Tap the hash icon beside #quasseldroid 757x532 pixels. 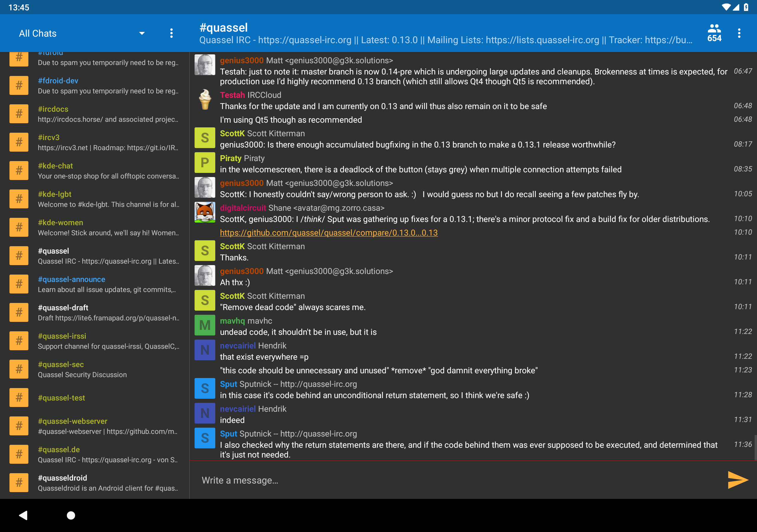pyautogui.click(x=19, y=483)
